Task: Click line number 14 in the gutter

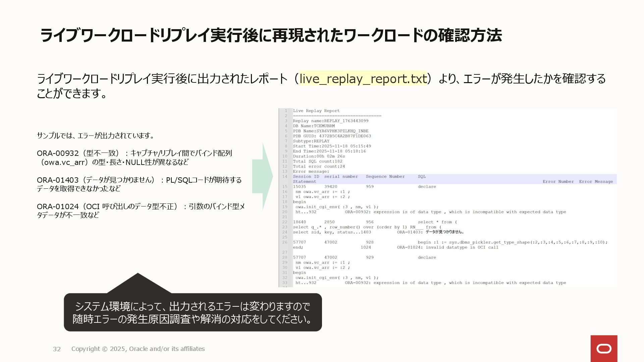Action: [x=285, y=177]
